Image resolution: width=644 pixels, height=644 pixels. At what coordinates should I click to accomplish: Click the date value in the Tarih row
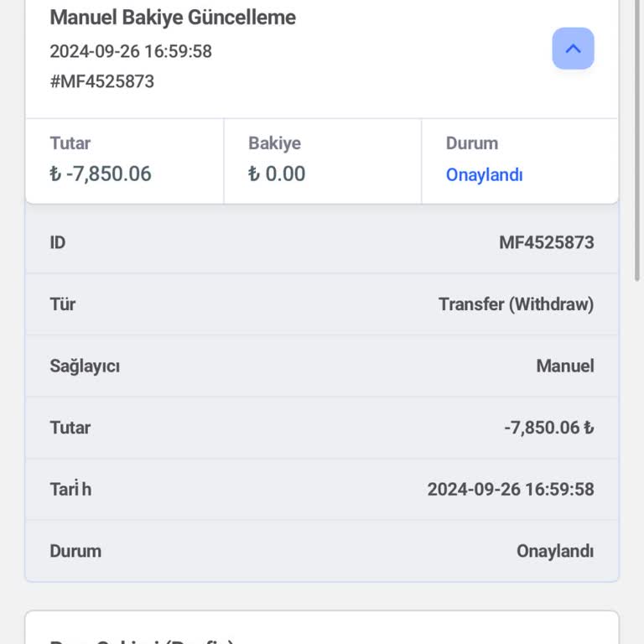coord(510,489)
